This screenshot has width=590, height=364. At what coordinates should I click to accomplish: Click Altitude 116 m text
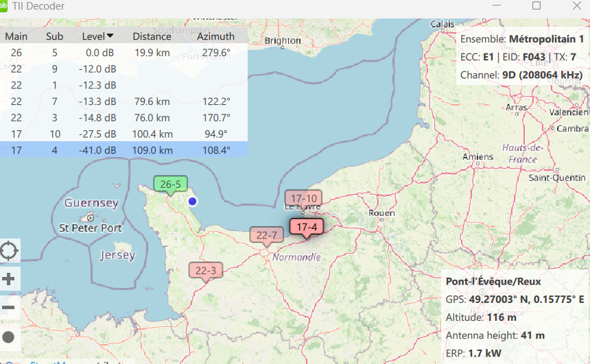pos(481,318)
